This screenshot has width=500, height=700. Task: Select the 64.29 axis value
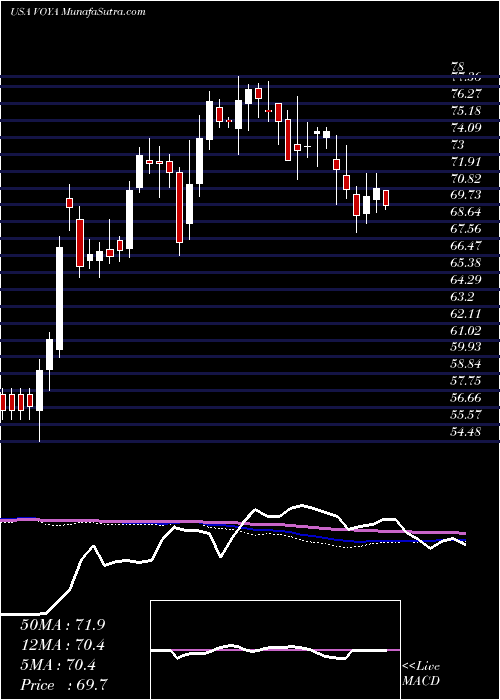coord(466,280)
